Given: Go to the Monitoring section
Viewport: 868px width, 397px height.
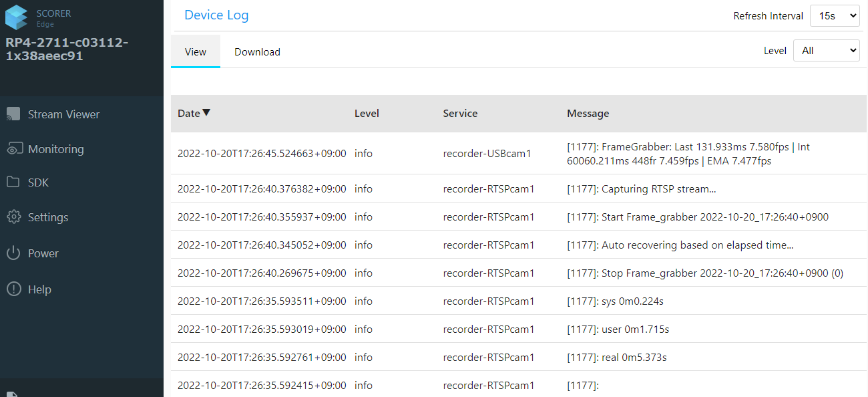Looking at the screenshot, I should (56, 149).
